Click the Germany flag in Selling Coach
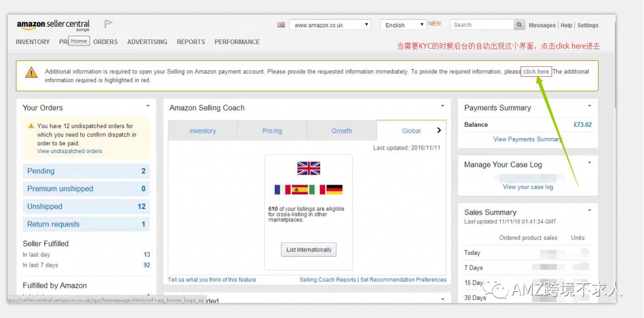The width and height of the screenshot is (644, 318). (335, 189)
